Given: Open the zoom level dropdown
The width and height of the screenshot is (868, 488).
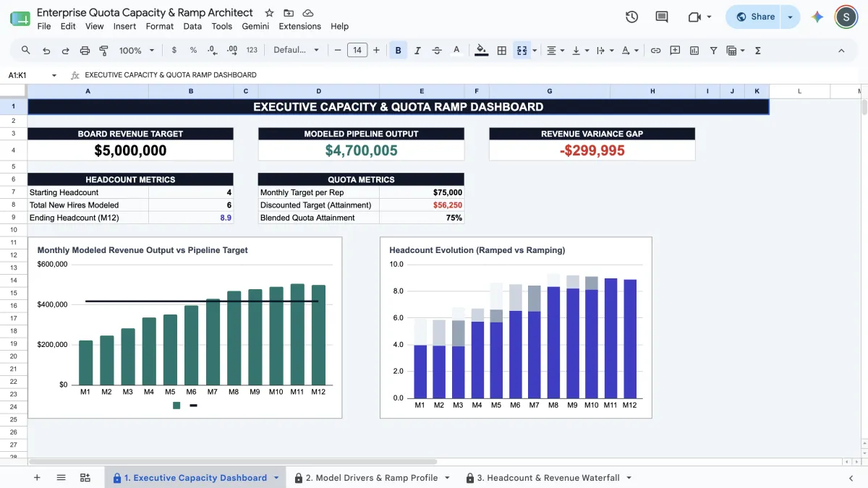Looking at the screenshot, I should tap(137, 51).
